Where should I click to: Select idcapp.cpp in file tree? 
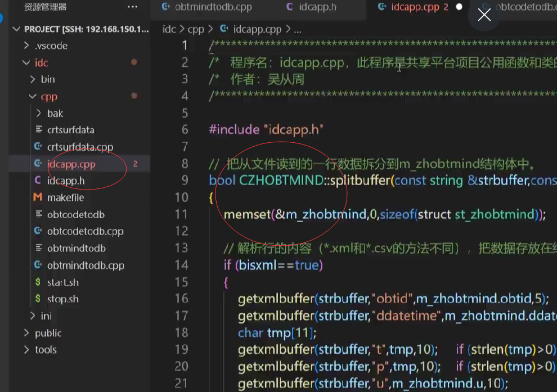pyautogui.click(x=71, y=164)
